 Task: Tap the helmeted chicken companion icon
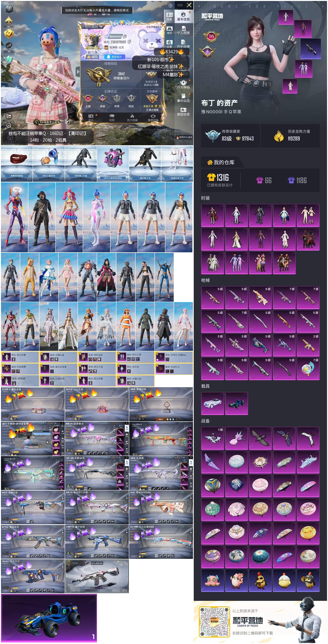click(x=308, y=580)
